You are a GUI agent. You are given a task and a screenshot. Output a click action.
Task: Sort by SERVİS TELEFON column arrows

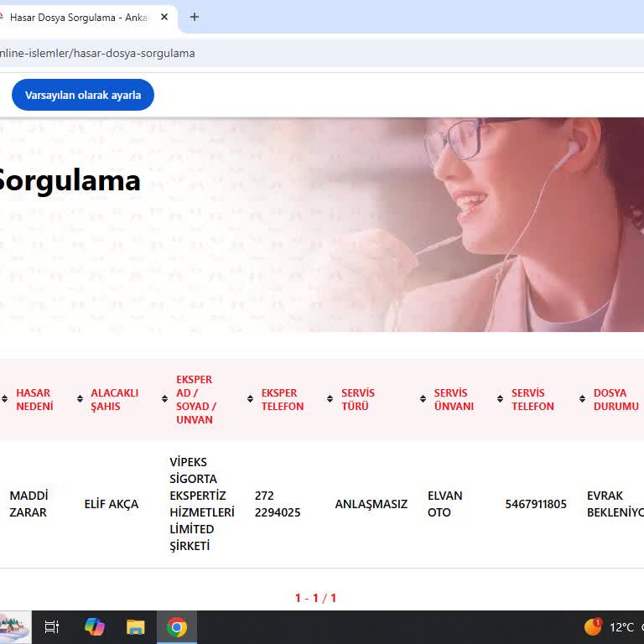(501, 399)
